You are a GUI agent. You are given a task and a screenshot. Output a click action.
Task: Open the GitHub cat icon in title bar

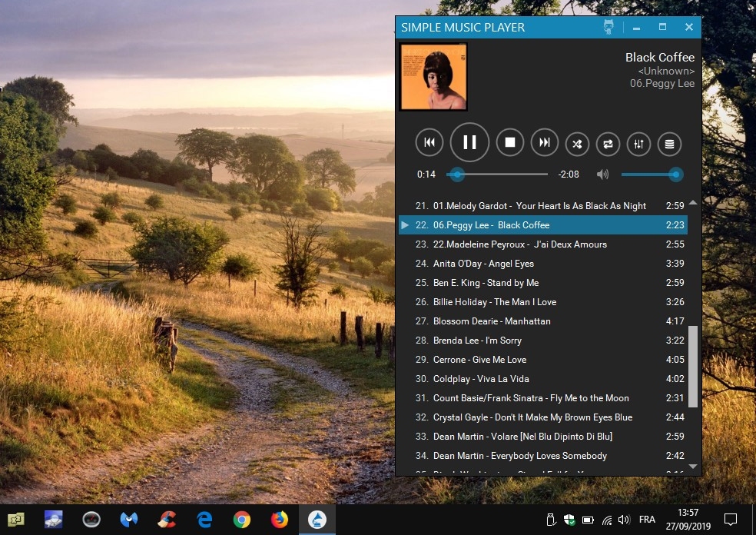[608, 27]
